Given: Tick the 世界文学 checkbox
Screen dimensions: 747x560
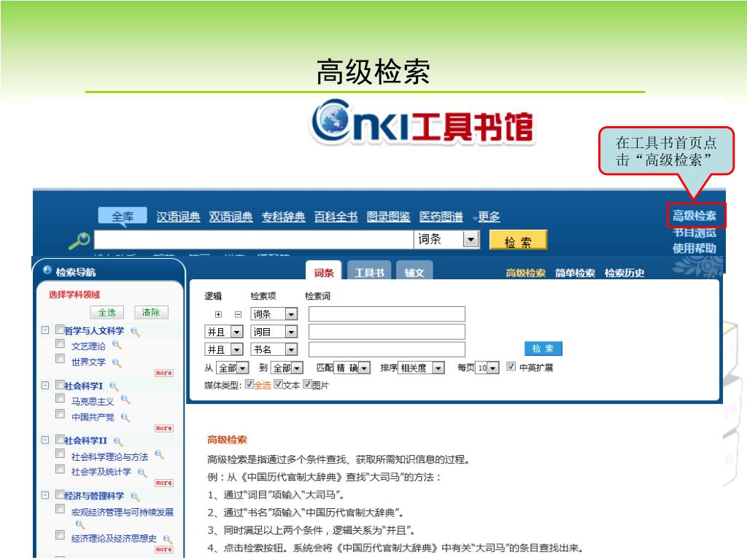Looking at the screenshot, I should click(60, 359).
